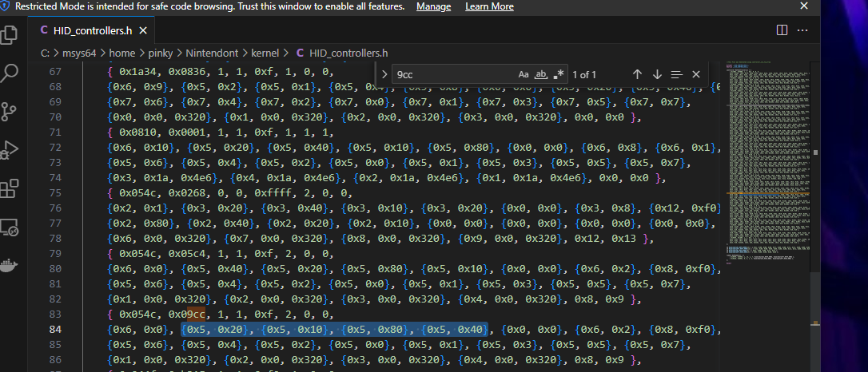Open the C: breadcrumb dropdown
868x372 pixels.
coord(46,53)
